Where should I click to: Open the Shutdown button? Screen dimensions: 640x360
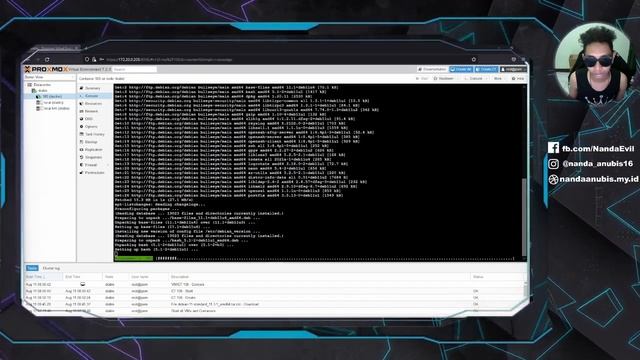point(445,78)
